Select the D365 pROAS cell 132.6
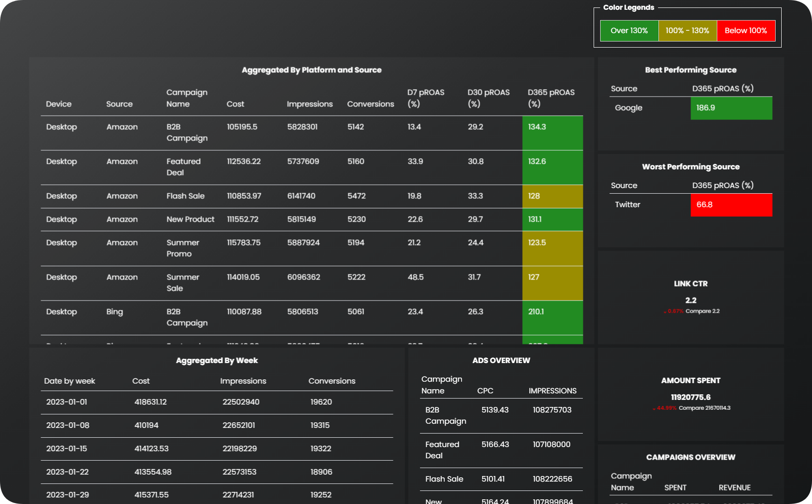The image size is (812, 504). coord(553,168)
